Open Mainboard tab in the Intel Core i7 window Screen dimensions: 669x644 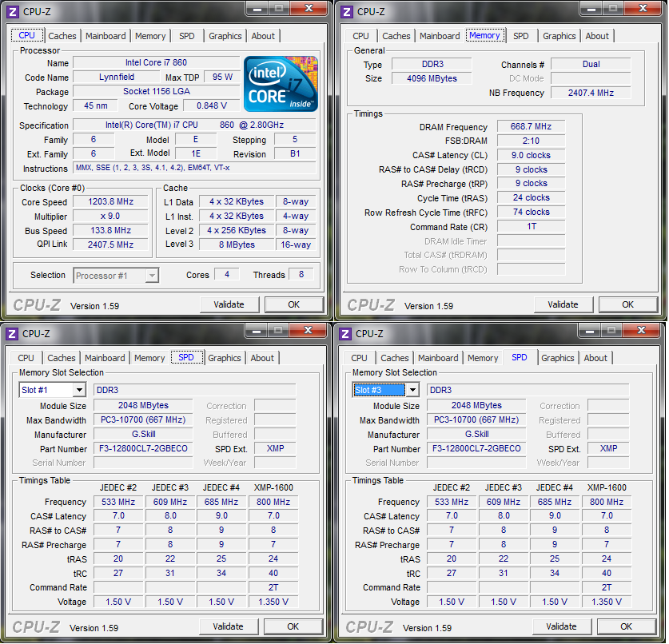(106, 36)
